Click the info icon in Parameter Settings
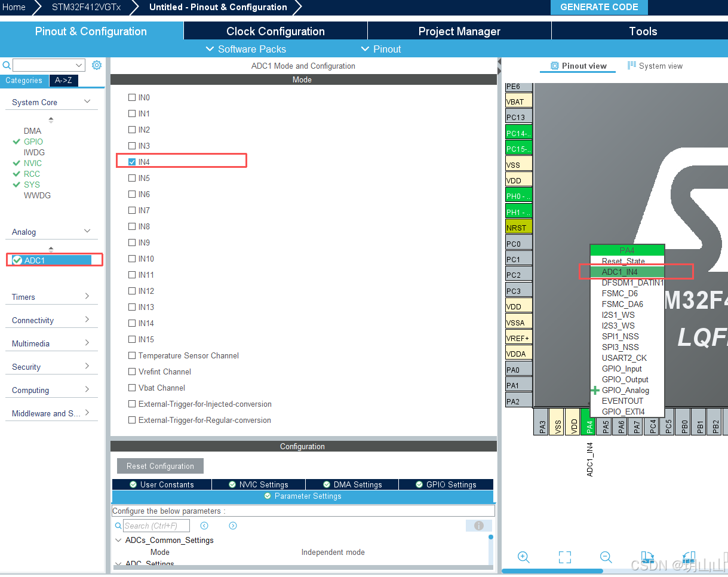The image size is (728, 577). tap(479, 524)
